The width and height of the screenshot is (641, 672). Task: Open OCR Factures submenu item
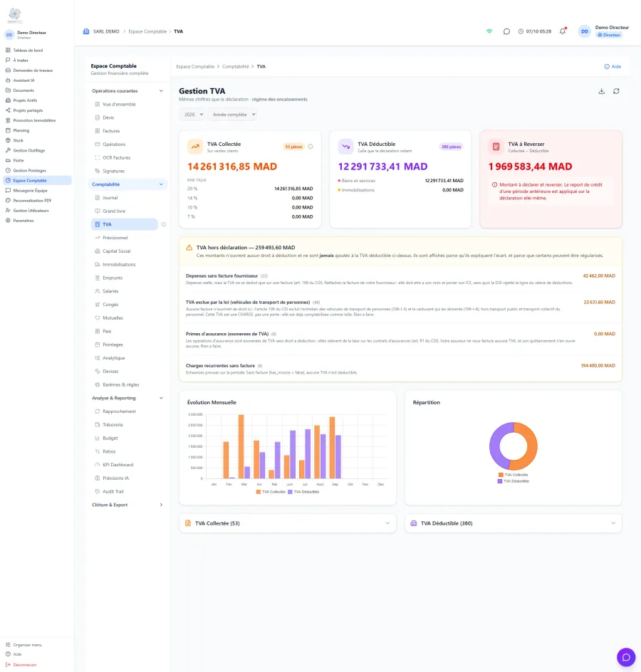click(x=116, y=158)
